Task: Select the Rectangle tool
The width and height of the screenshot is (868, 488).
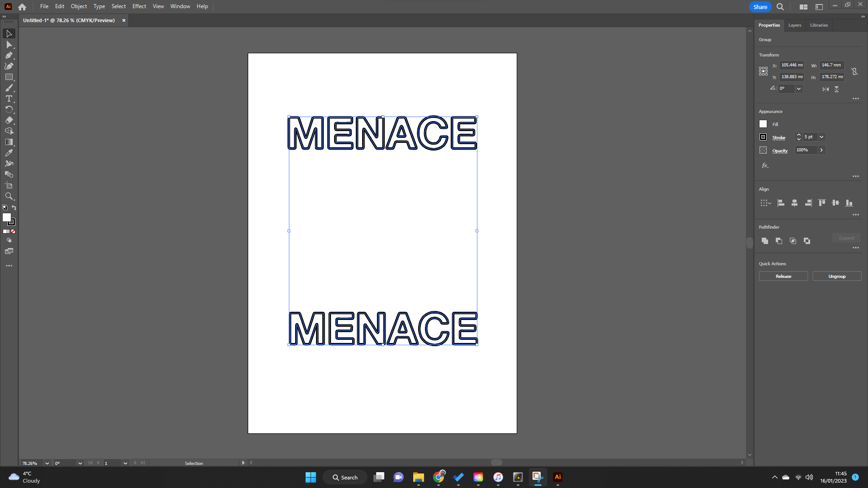Action: [x=9, y=77]
